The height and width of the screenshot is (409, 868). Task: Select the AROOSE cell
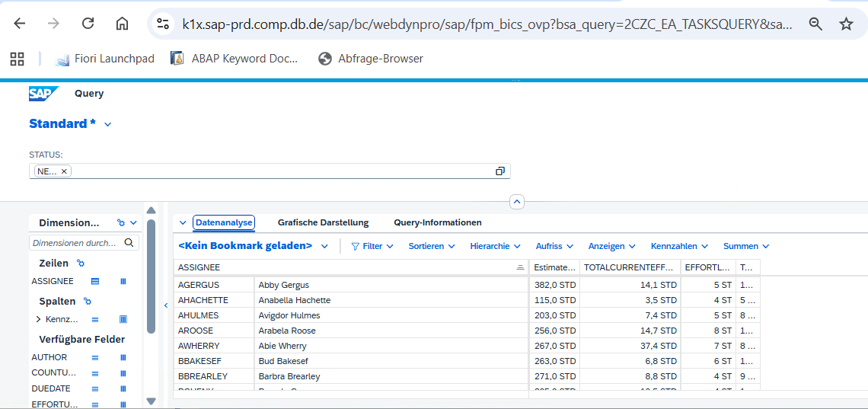point(214,331)
